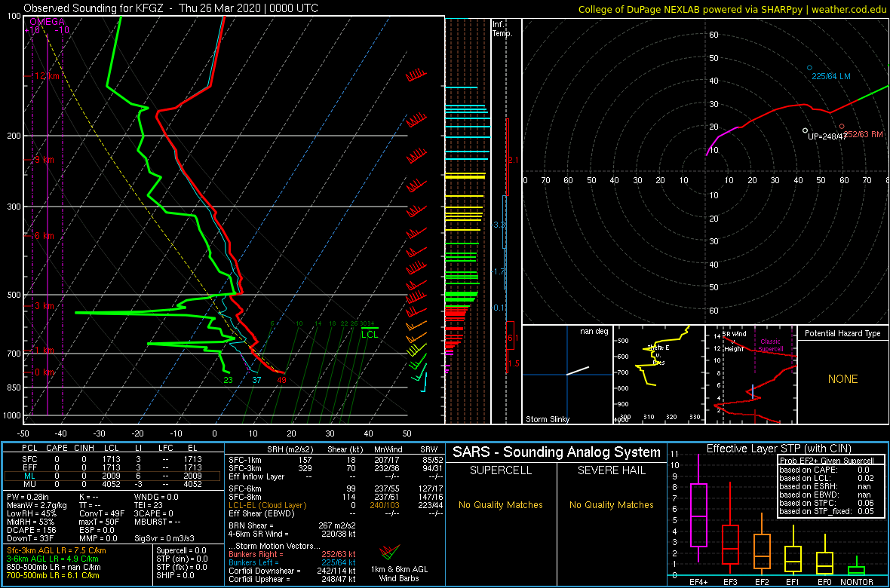This screenshot has height=588, width=890.
Task: Click the white Storm Slinky line
Action: pyautogui.click(x=577, y=370)
